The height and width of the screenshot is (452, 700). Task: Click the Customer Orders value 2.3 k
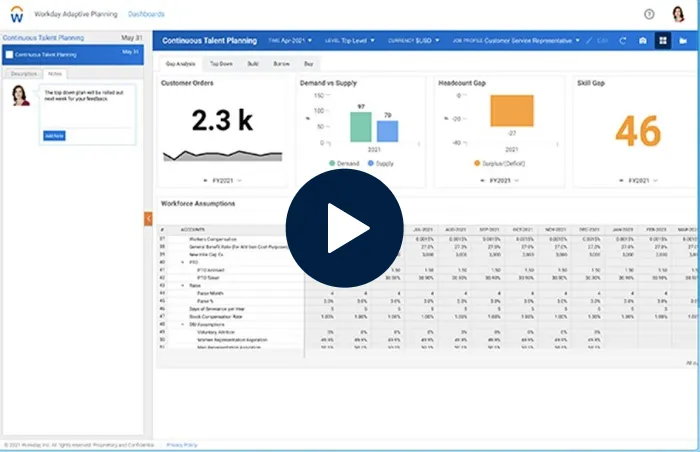(x=222, y=120)
